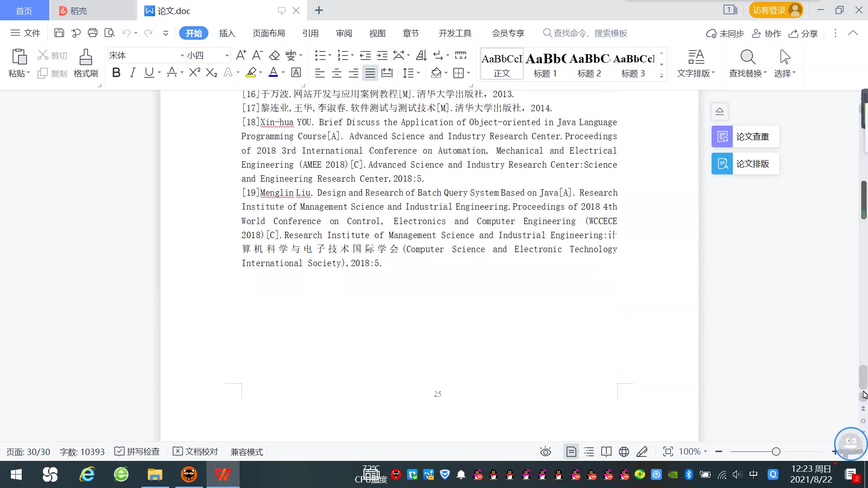Screen dimensions: 868x488
Task: Click zoom slider handle
Action: (776, 451)
